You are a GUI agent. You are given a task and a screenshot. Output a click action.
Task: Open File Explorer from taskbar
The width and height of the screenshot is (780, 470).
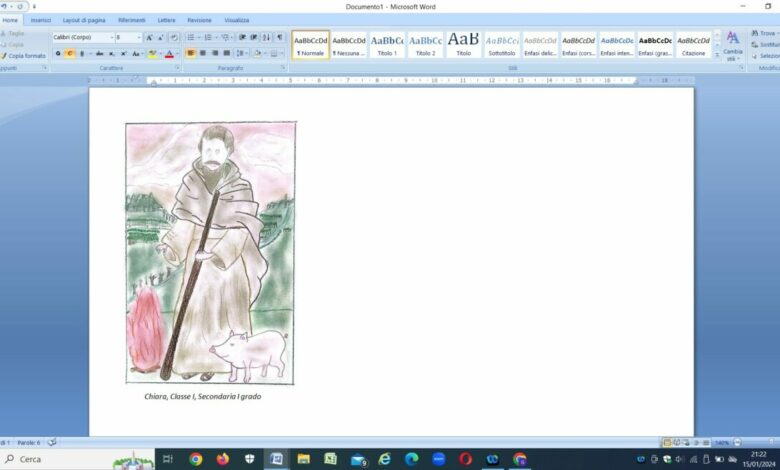point(303,459)
